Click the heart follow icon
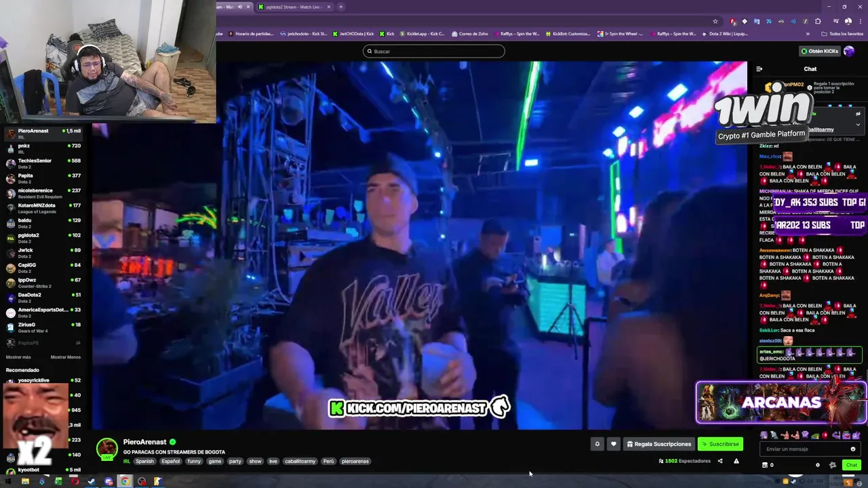The image size is (868, 488). click(x=614, y=444)
